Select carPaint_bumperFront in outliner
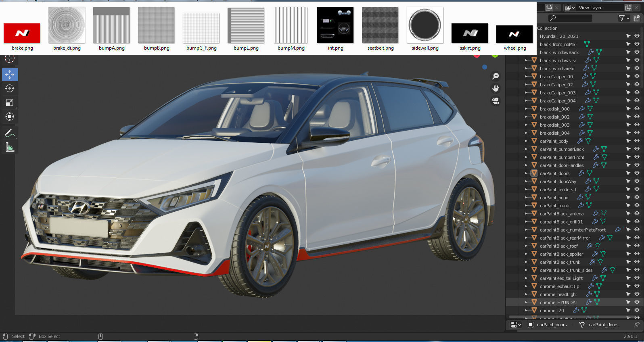This screenshot has height=342, width=644. (x=562, y=157)
